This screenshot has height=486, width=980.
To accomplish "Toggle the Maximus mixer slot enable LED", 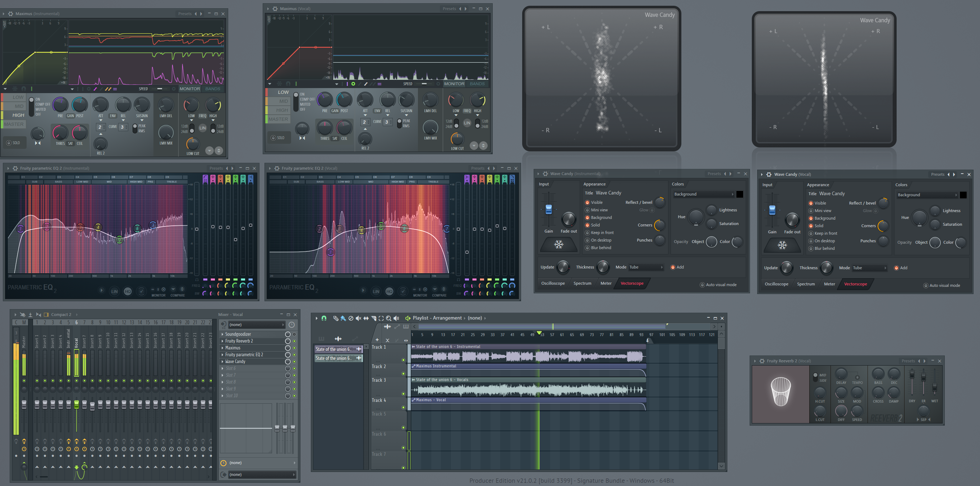I will (x=294, y=348).
